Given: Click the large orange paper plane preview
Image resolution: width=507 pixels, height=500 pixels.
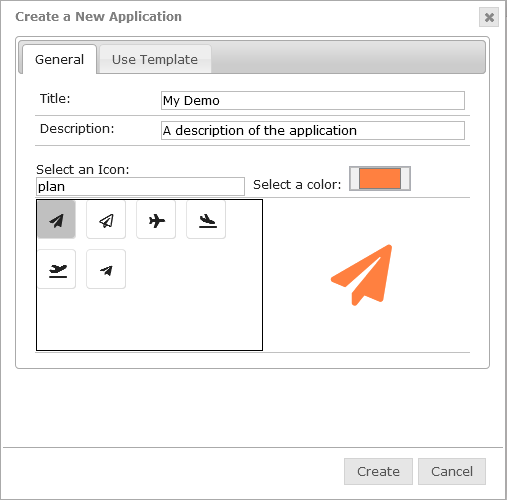Looking at the screenshot, I should (362, 275).
